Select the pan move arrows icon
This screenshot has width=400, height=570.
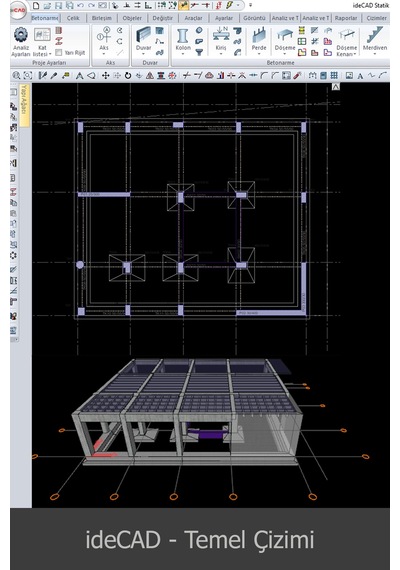point(105,76)
